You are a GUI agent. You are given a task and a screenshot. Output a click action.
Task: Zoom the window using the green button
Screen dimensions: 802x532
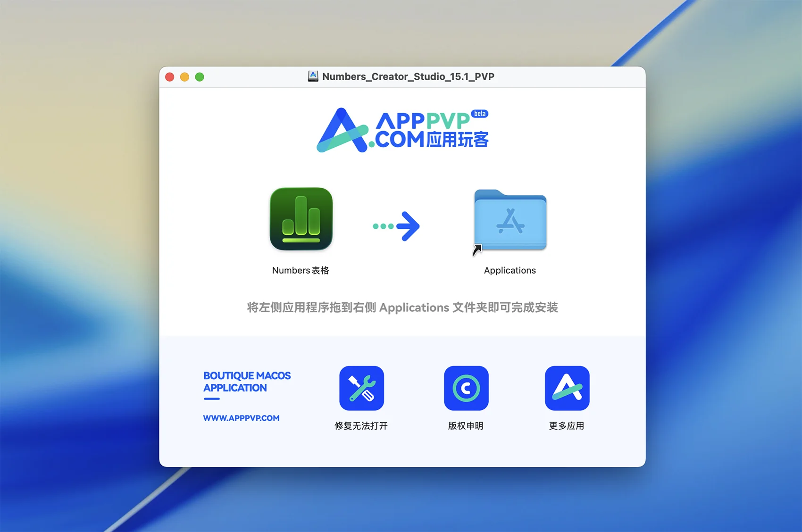click(x=200, y=77)
